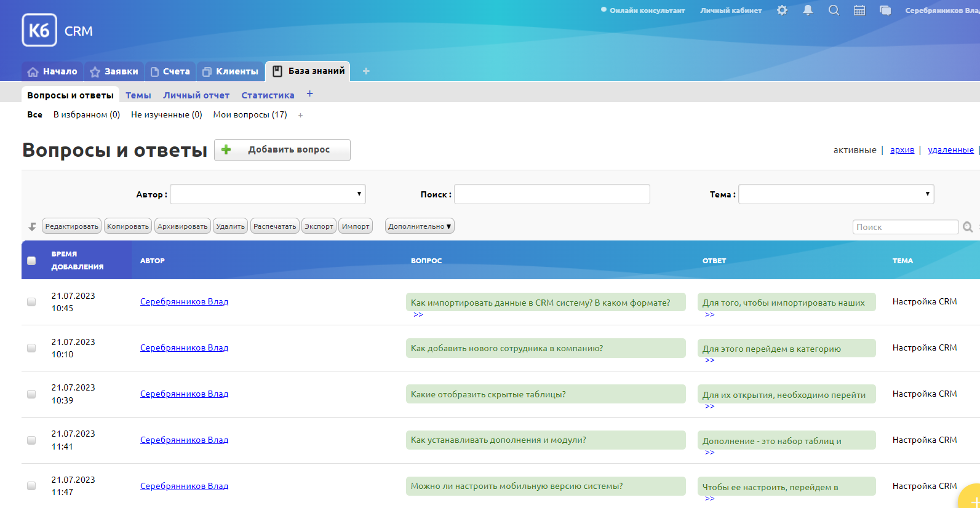
Task: Switch to the Клиенты tab
Action: (x=231, y=71)
